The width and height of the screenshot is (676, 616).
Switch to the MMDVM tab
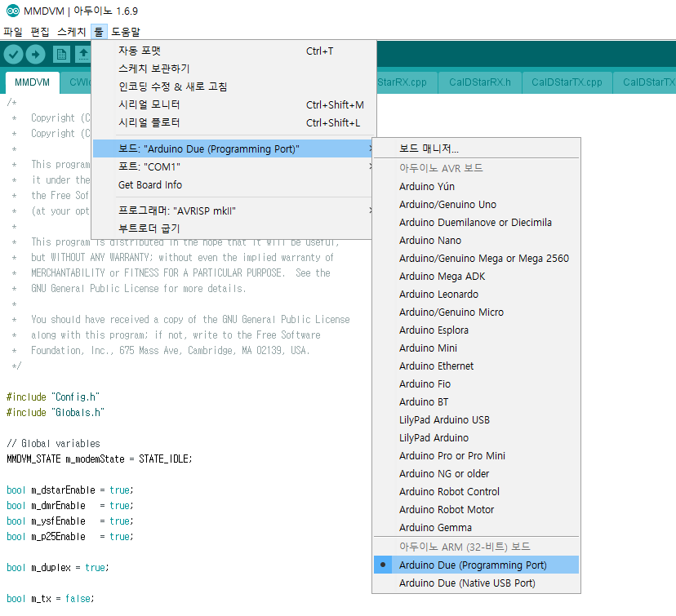33,82
